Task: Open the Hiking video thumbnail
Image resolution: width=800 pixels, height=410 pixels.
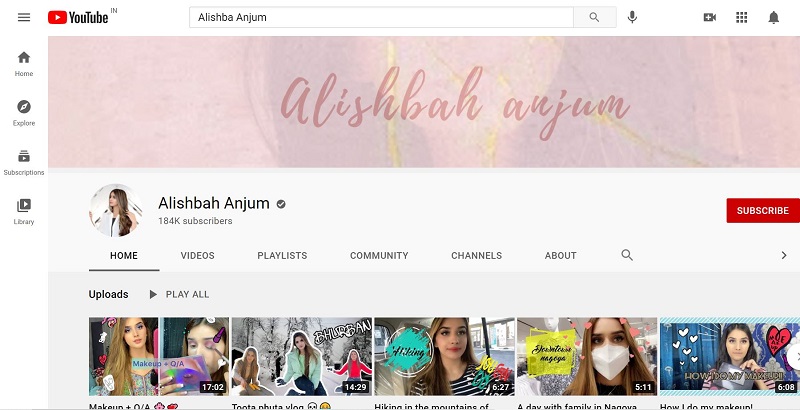Action: (x=444, y=356)
